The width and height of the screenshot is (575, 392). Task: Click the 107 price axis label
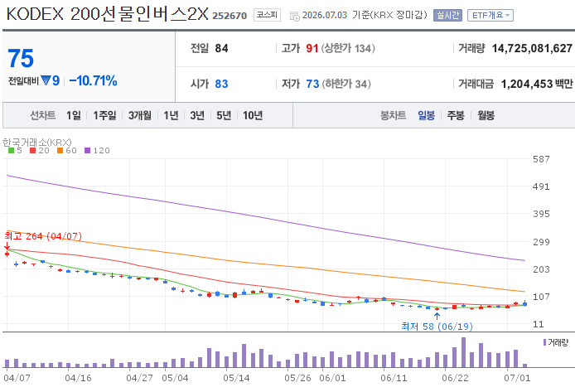[x=541, y=297]
